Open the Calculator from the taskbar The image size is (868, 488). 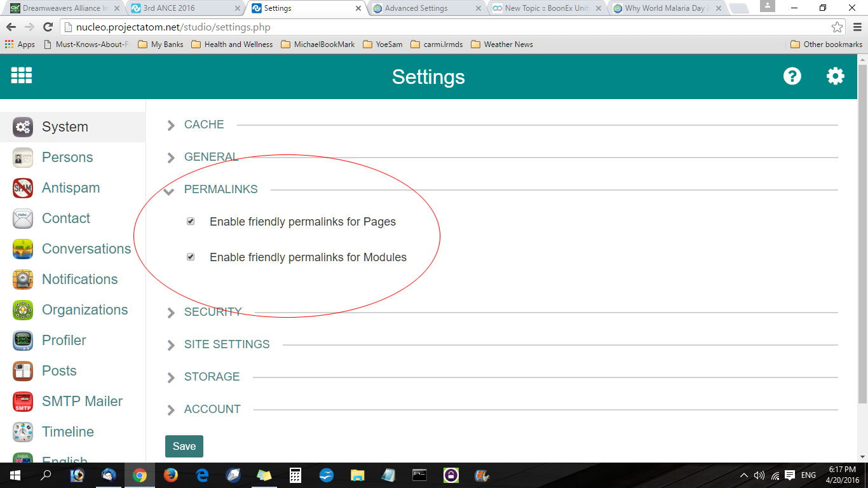(295, 475)
